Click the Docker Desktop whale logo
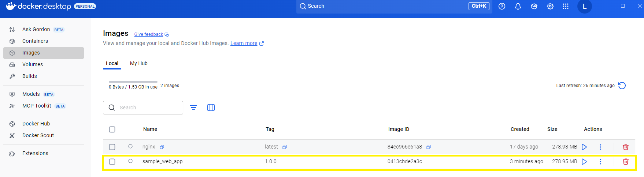Screen dimensions: 644x177 pyautogui.click(x=11, y=6)
